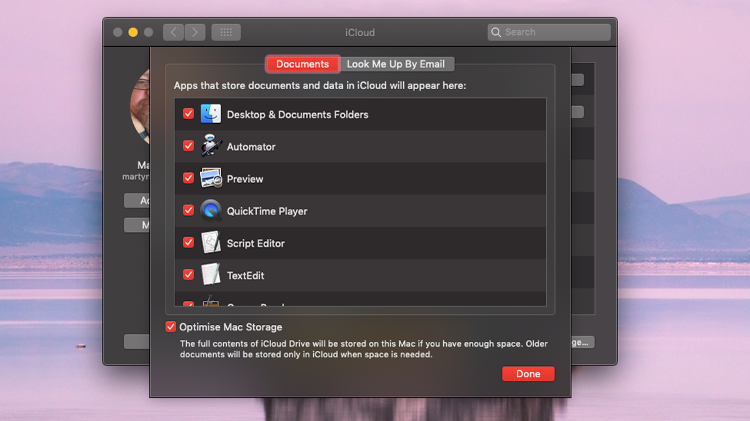Image resolution: width=750 pixels, height=421 pixels.
Task: Click the Preview app icon
Action: pyautogui.click(x=210, y=178)
